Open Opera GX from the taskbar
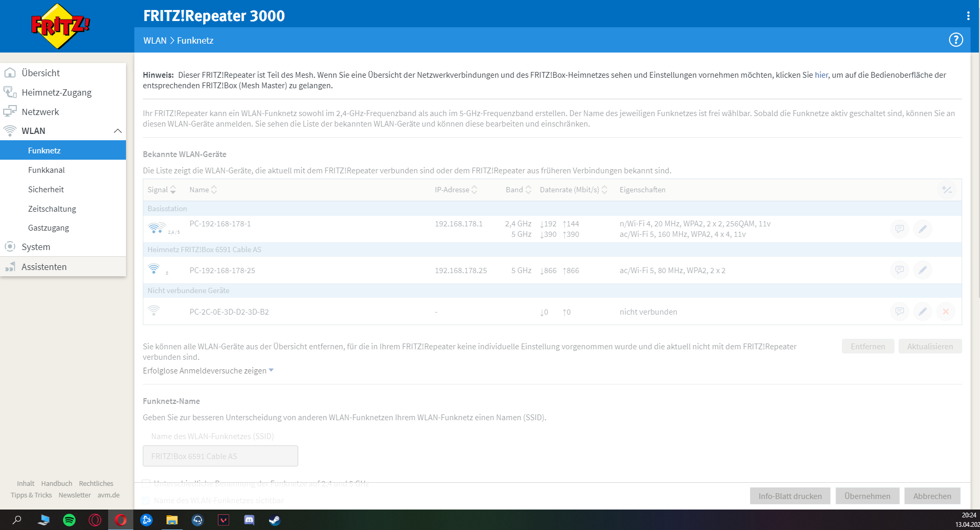Viewport: 980px width, 530px height. tap(95, 520)
